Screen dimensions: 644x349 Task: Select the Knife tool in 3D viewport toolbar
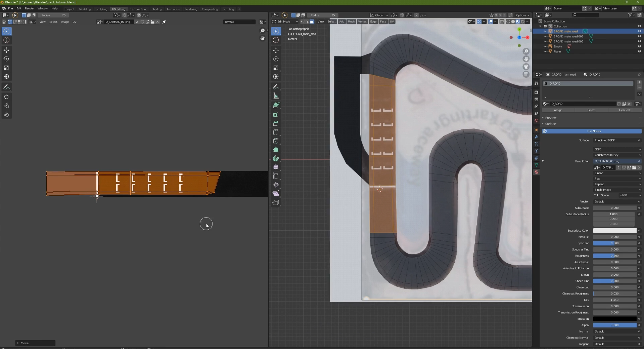tap(276, 141)
